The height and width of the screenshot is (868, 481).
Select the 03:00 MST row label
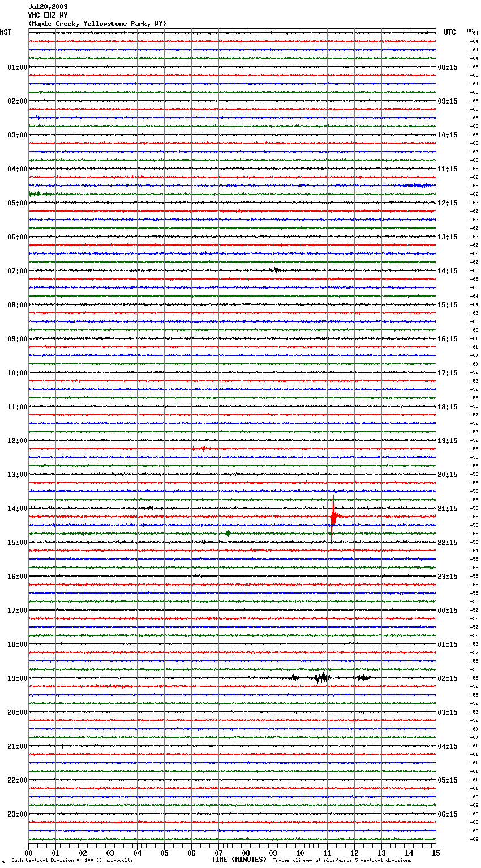pos(18,135)
